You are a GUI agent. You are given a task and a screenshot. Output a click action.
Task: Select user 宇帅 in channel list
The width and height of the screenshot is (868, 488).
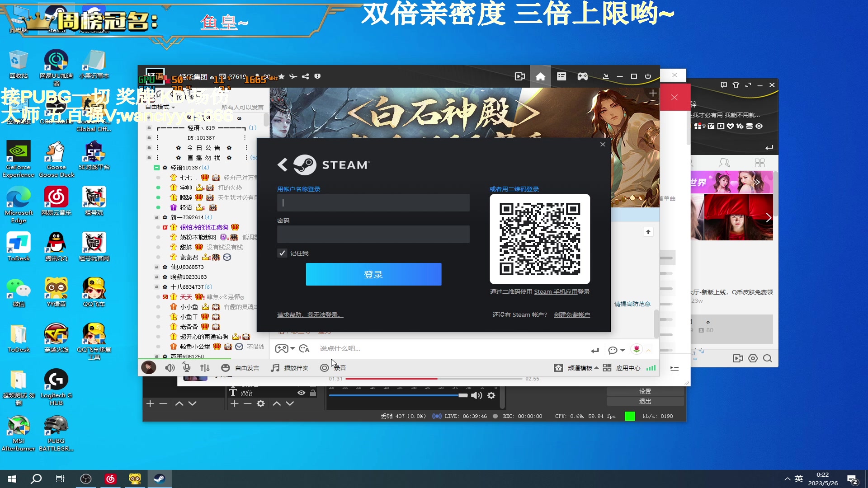tap(186, 188)
